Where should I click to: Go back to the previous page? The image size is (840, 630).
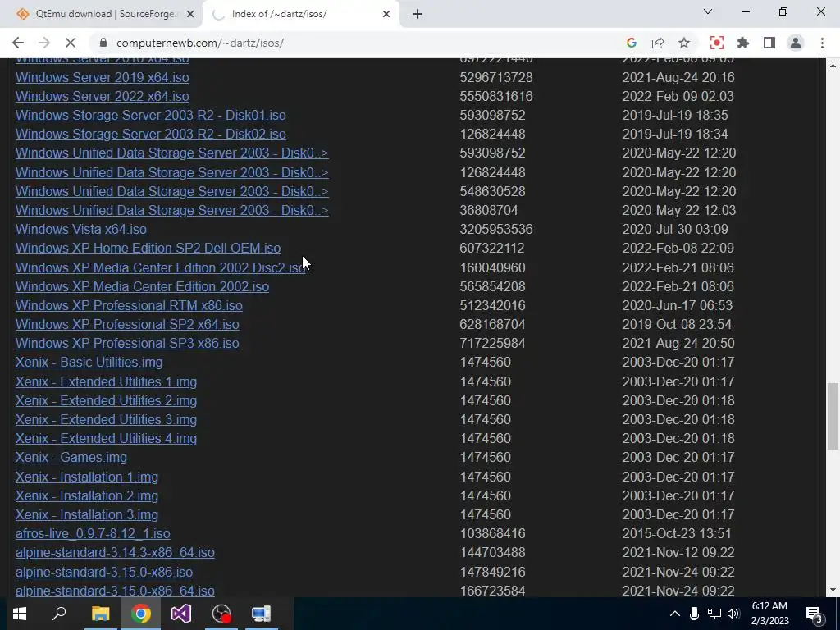(x=18, y=43)
